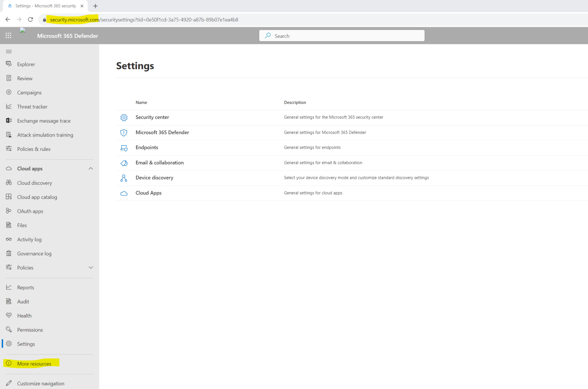
Task: Open More resources
Action: click(x=34, y=363)
